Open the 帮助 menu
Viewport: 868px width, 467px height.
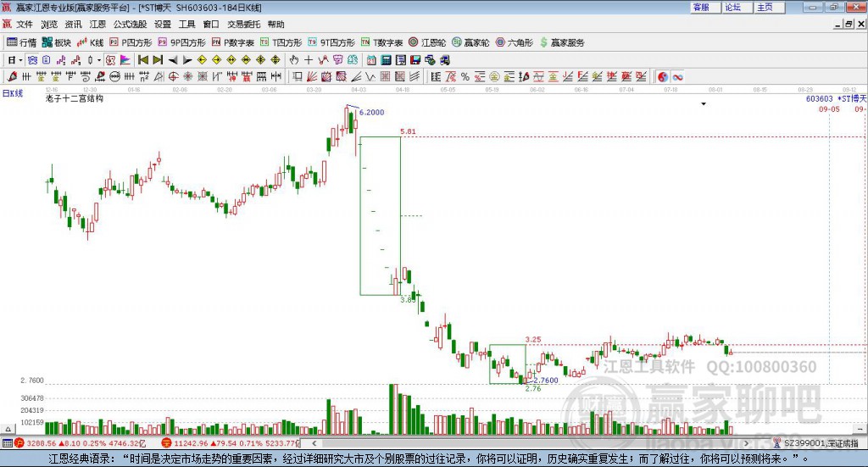pyautogui.click(x=275, y=25)
